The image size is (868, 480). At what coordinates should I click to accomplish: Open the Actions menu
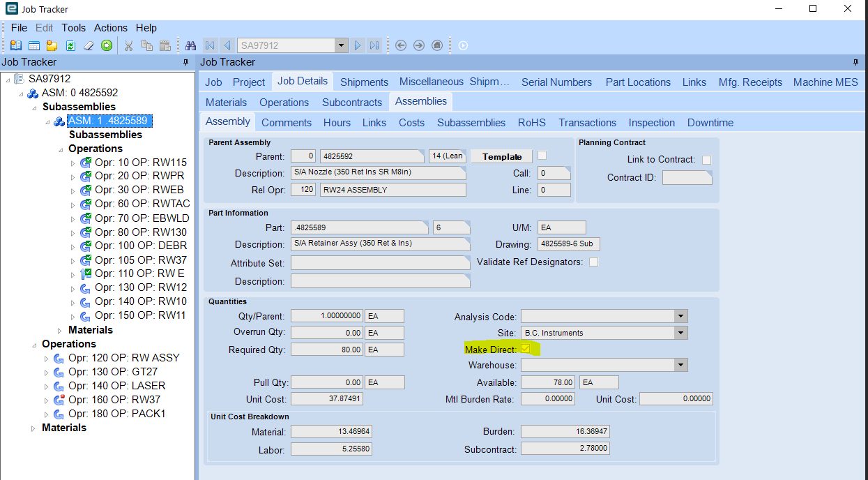[111, 28]
